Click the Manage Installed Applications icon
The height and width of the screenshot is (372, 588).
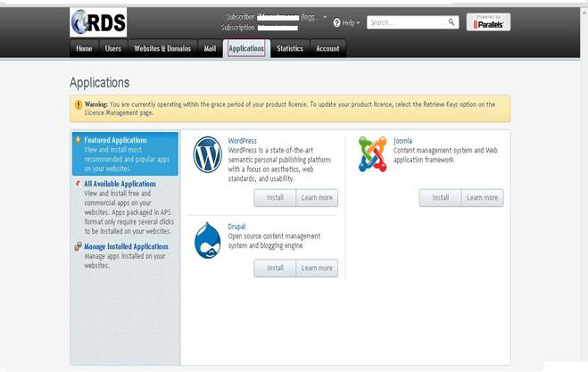(78, 246)
